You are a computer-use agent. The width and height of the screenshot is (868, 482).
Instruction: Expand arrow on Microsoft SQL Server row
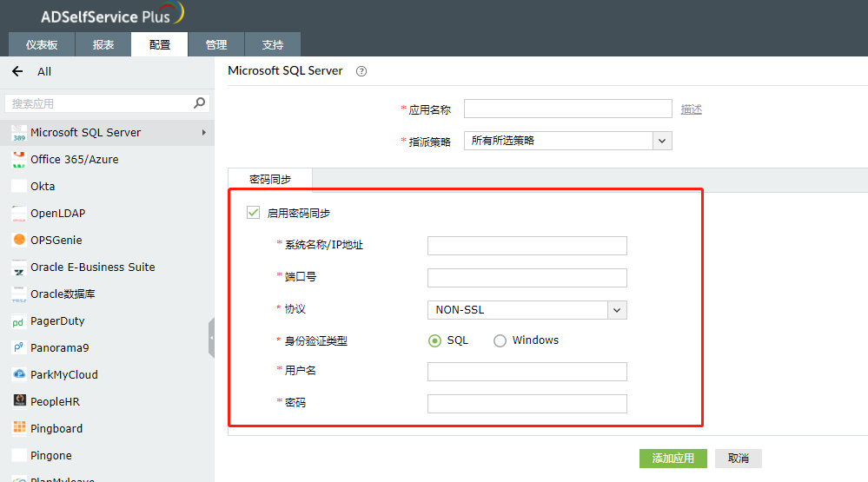point(204,133)
